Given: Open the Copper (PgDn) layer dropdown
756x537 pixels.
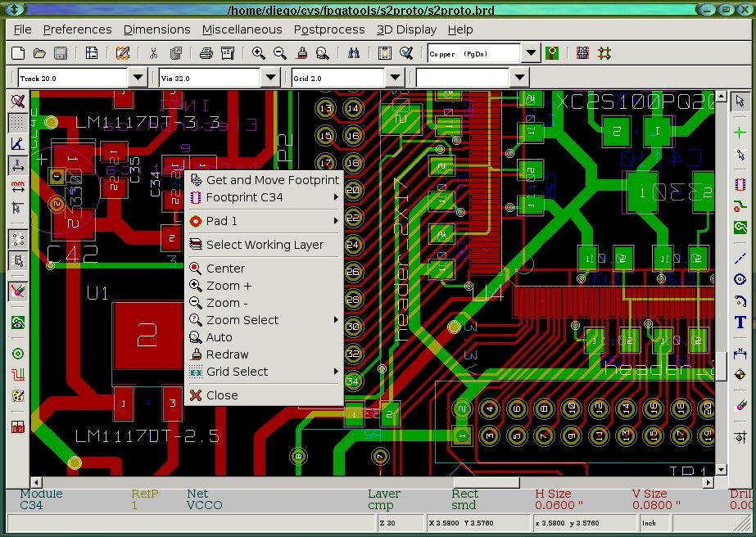Looking at the screenshot, I should point(531,53).
